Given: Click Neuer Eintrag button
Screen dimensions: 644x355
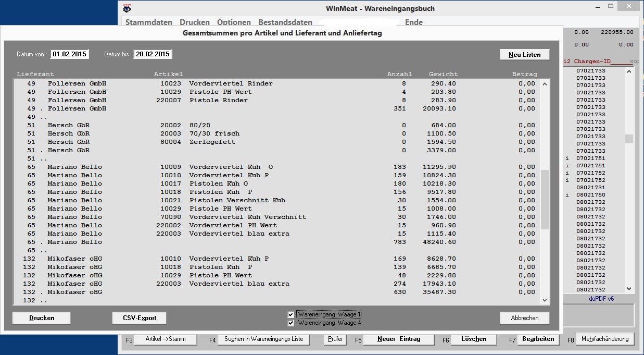Looking at the screenshot, I should coord(399,339).
